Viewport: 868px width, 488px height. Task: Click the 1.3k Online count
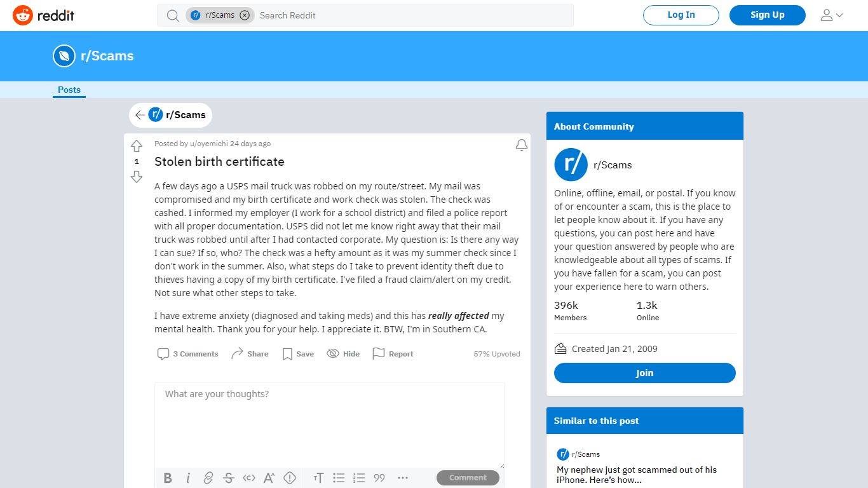[x=648, y=311]
